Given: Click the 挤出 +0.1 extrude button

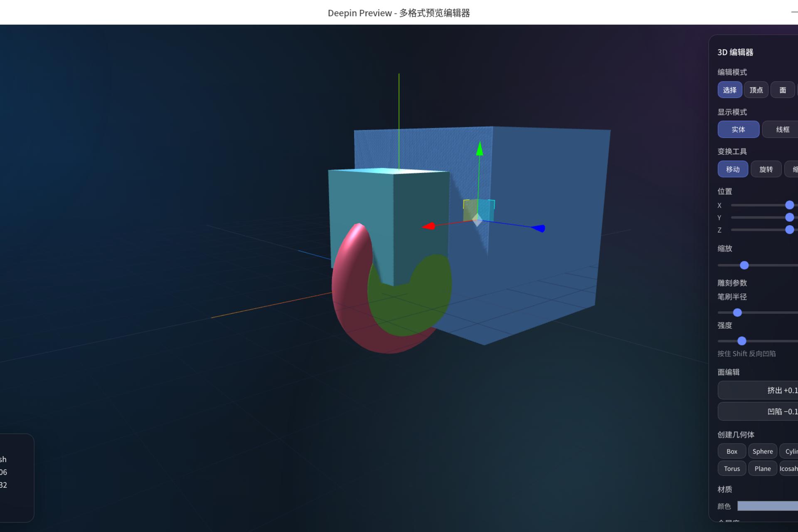Looking at the screenshot, I should coord(758,390).
